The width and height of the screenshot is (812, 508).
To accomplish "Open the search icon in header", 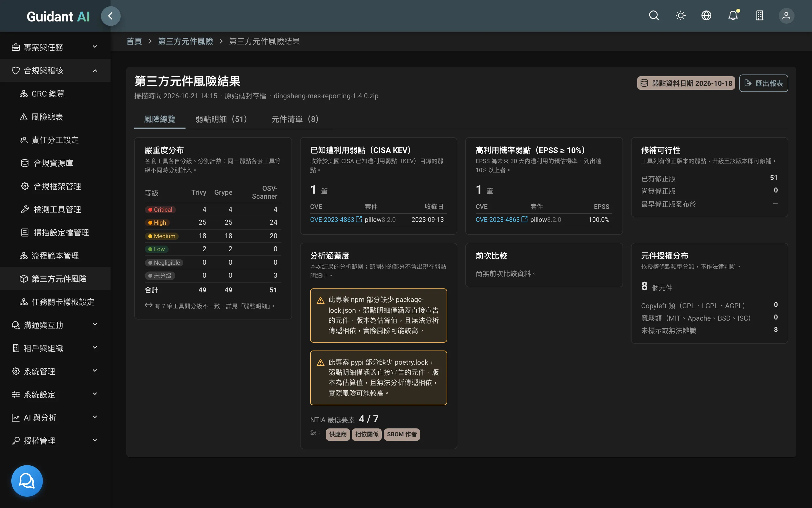I will point(654,16).
